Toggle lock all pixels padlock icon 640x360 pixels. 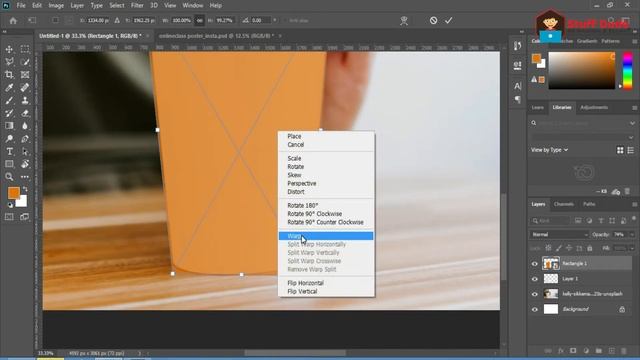point(589,248)
